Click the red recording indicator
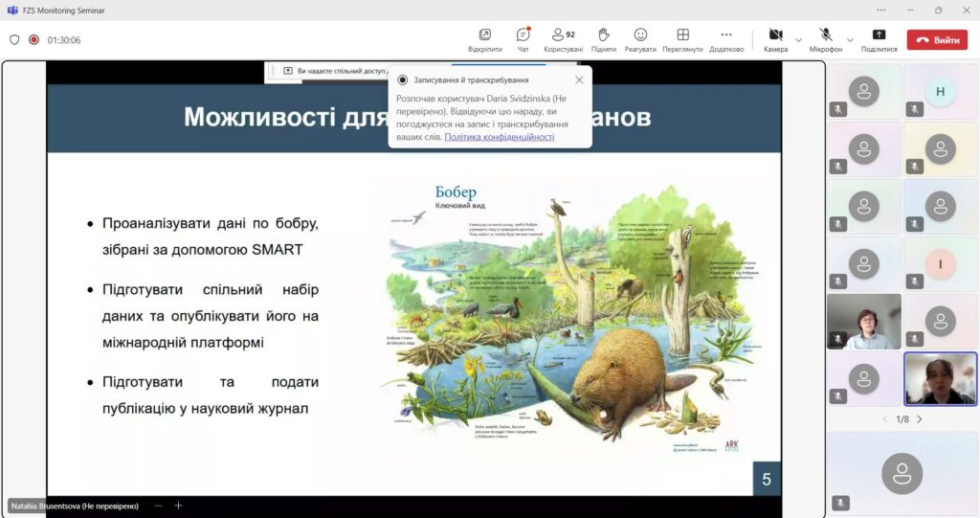The image size is (980, 518). (x=33, y=39)
